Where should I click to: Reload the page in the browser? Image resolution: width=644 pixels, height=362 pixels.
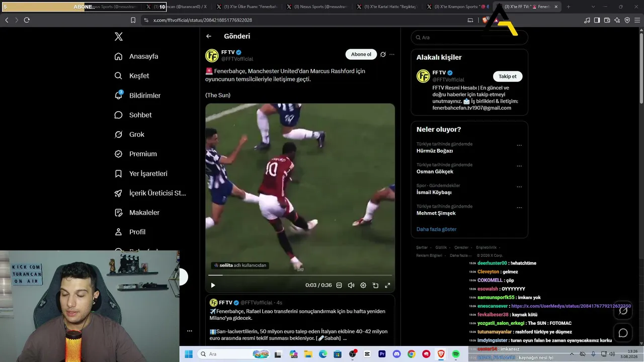[27, 20]
